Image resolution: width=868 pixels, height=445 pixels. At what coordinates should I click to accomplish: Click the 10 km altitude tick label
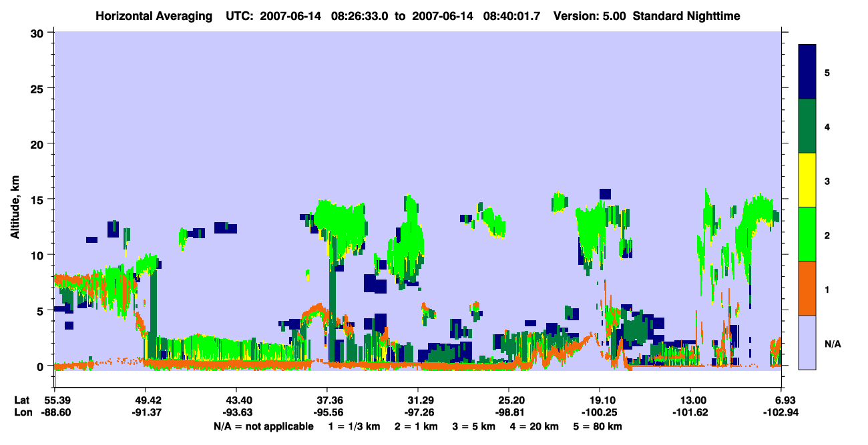(x=37, y=255)
